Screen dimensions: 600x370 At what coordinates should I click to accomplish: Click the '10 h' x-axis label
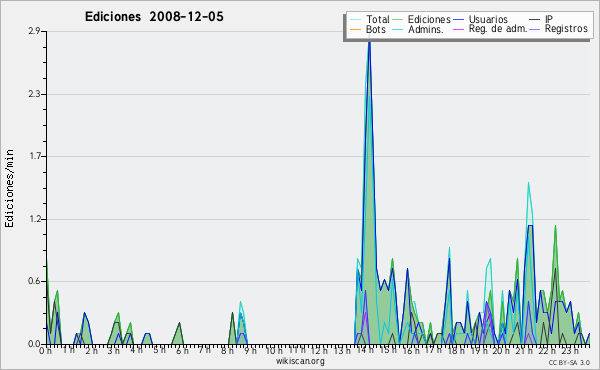click(x=274, y=351)
